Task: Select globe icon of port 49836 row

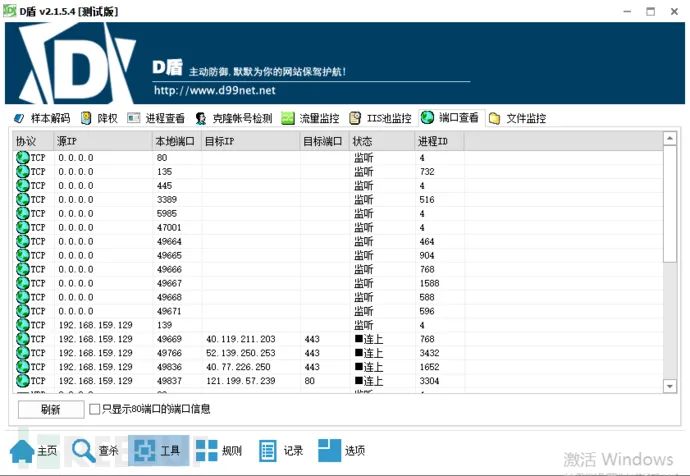Action: pos(22,367)
